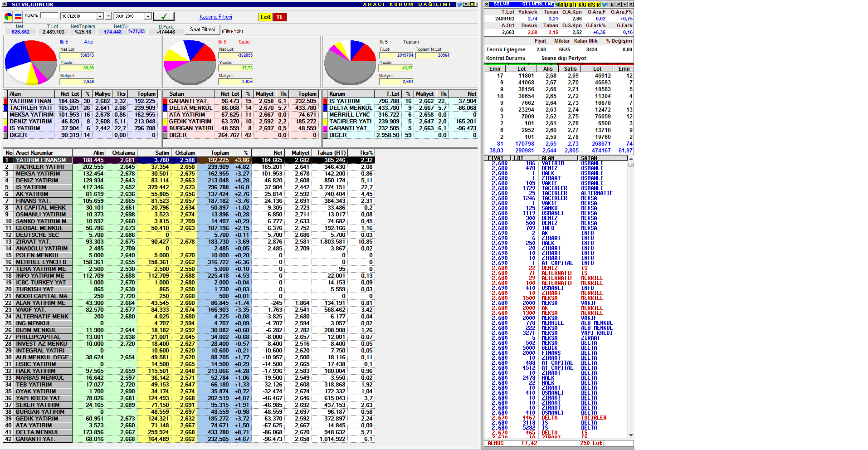Click the Twitter icon in main window title bar
This screenshot has width=868, height=450.
[x=460, y=4]
